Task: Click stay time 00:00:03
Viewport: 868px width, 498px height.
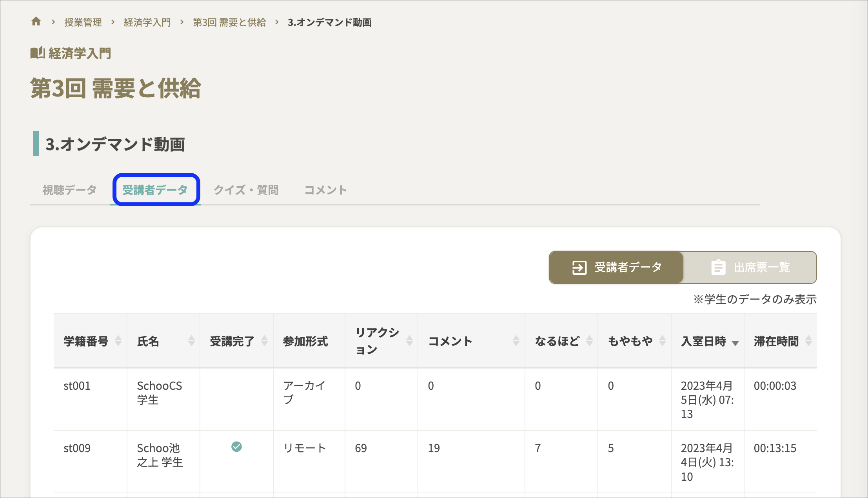Action: click(x=775, y=386)
